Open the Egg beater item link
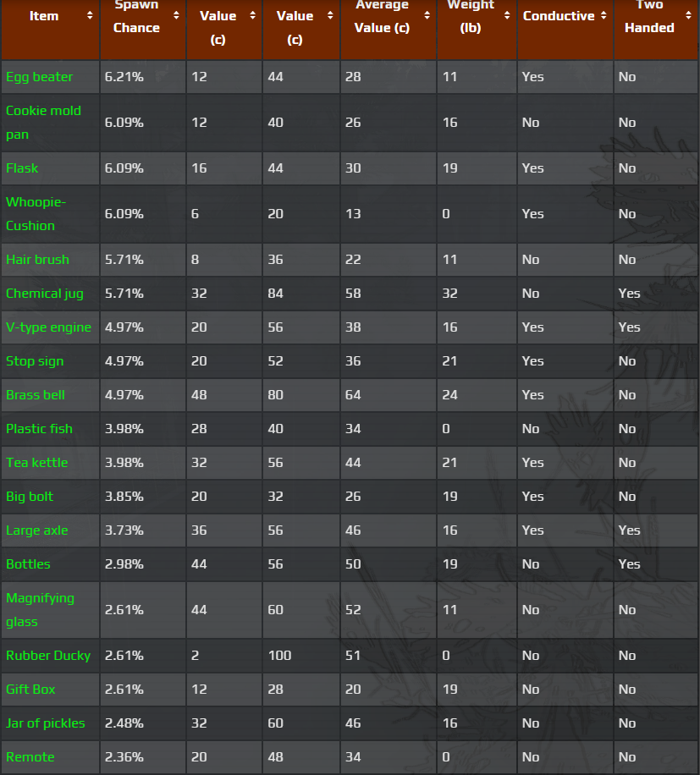This screenshot has width=700, height=775. point(40,77)
